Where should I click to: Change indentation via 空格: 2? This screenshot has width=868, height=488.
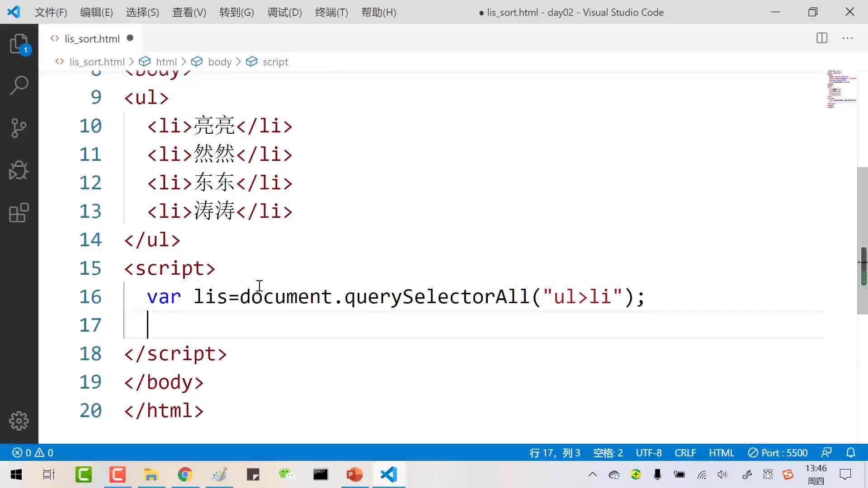(608, 453)
